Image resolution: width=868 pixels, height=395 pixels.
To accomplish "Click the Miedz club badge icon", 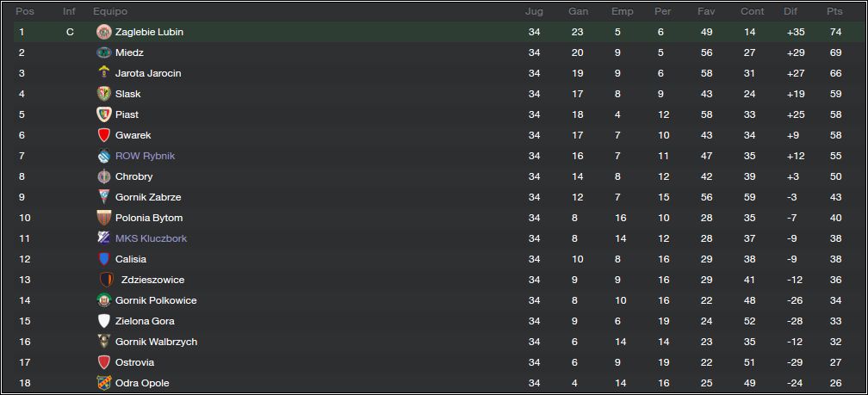I will click(104, 52).
